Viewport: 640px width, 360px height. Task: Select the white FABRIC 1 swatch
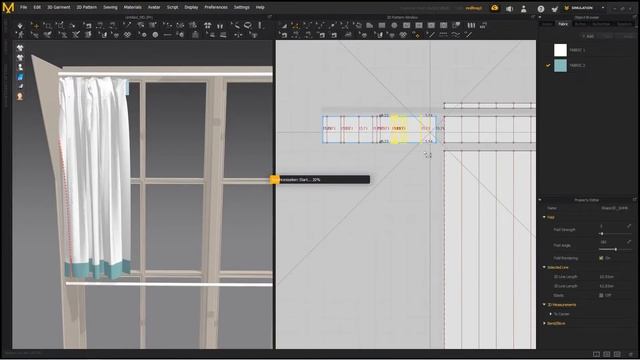coord(560,50)
